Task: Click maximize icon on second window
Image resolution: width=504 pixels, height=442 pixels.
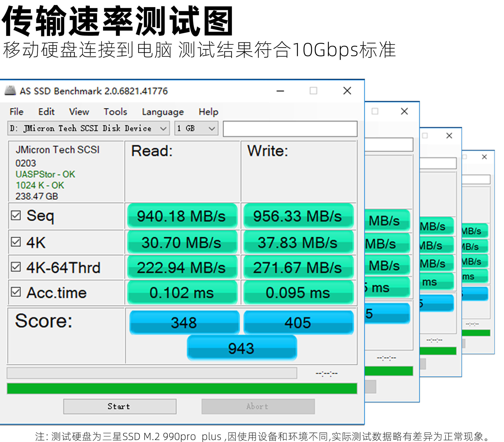Action: point(375,111)
